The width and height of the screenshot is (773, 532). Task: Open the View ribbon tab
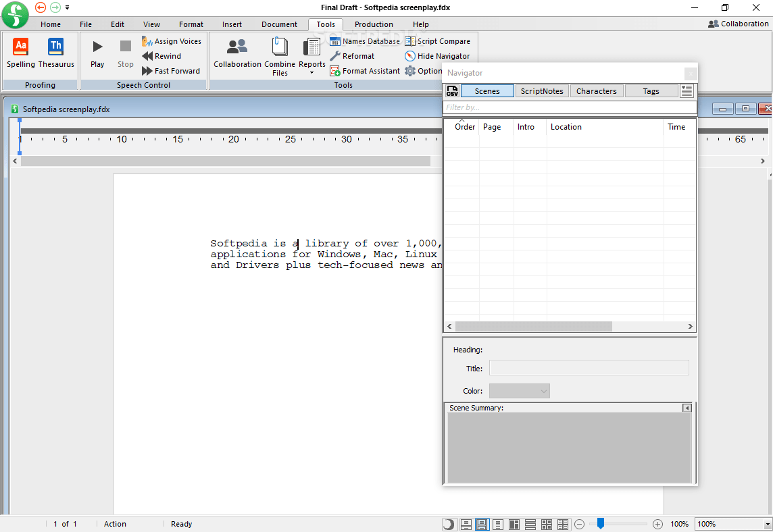(151, 24)
